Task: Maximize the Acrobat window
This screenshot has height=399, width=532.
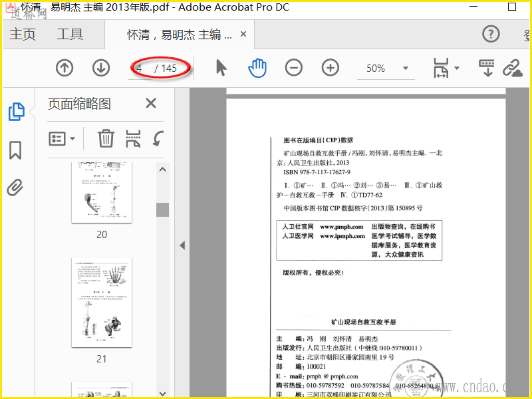Action: (x=512, y=7)
